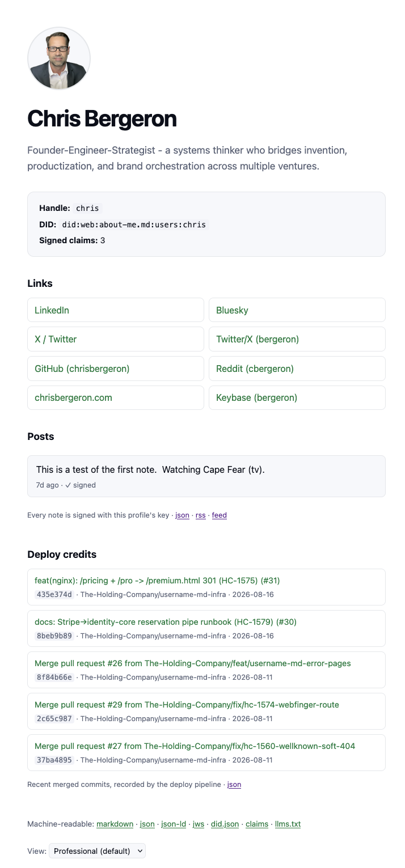Click the rss link under Posts
This screenshot has height=868, width=405.
pyautogui.click(x=201, y=515)
